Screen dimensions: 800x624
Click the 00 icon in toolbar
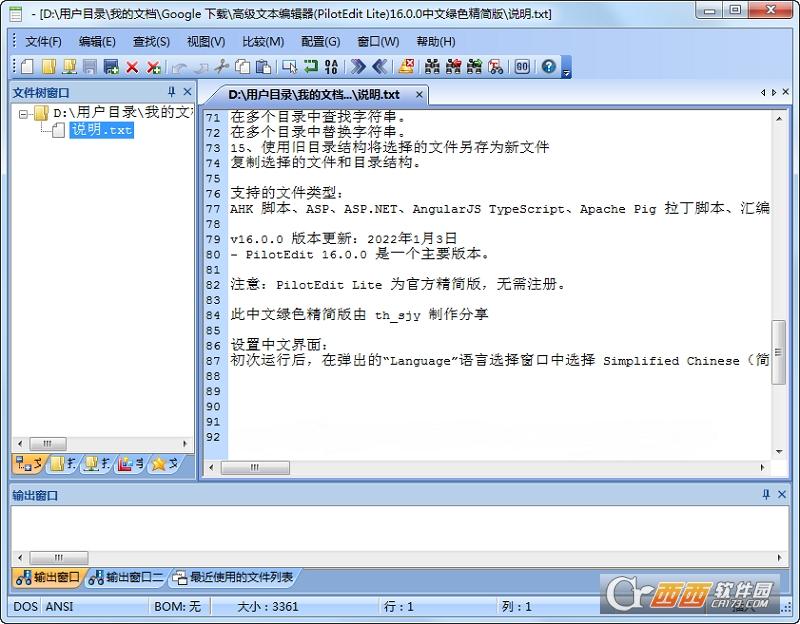522,67
